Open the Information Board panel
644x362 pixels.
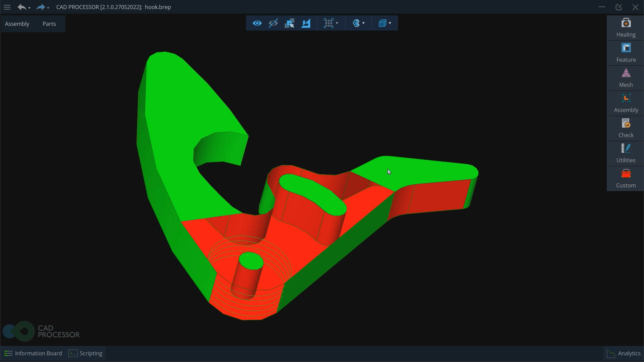tap(33, 353)
